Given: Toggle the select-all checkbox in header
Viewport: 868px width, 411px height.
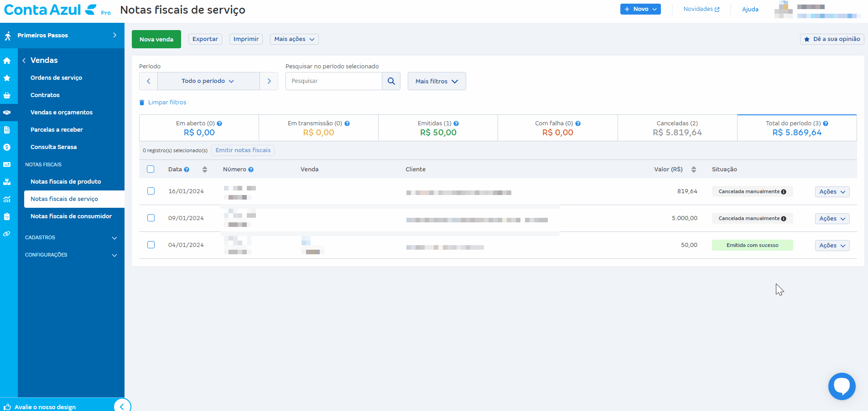Looking at the screenshot, I should [151, 170].
